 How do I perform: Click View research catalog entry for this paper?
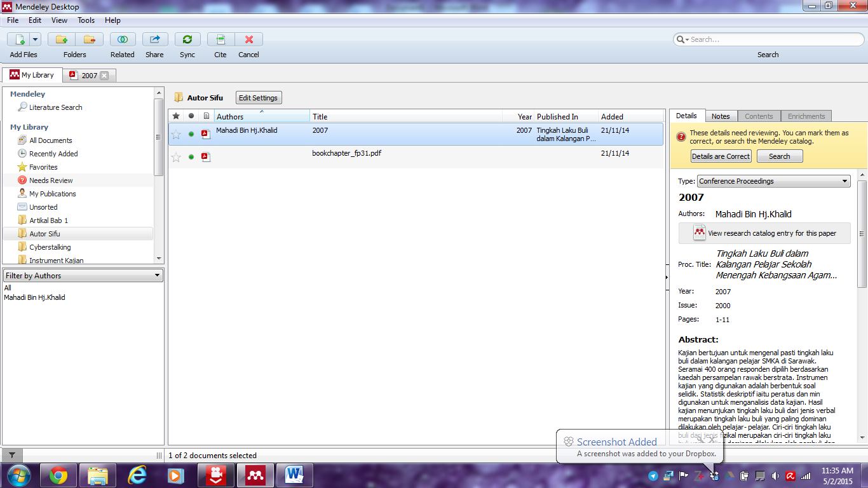pos(764,233)
